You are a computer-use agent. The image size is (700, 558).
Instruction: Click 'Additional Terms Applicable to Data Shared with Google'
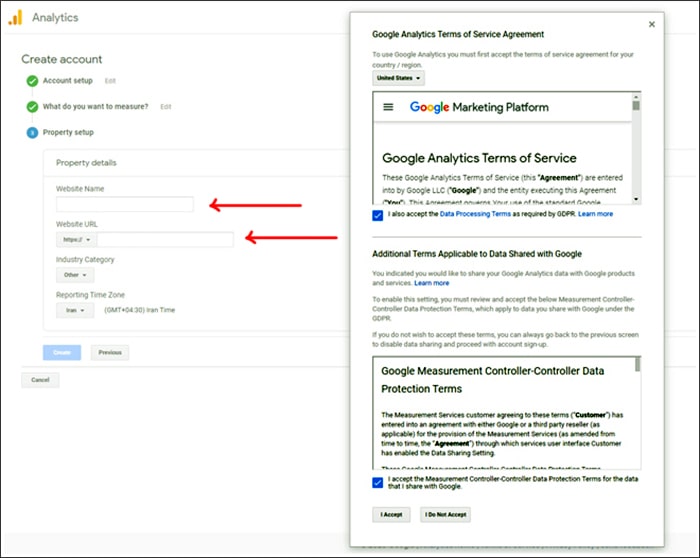(477, 254)
